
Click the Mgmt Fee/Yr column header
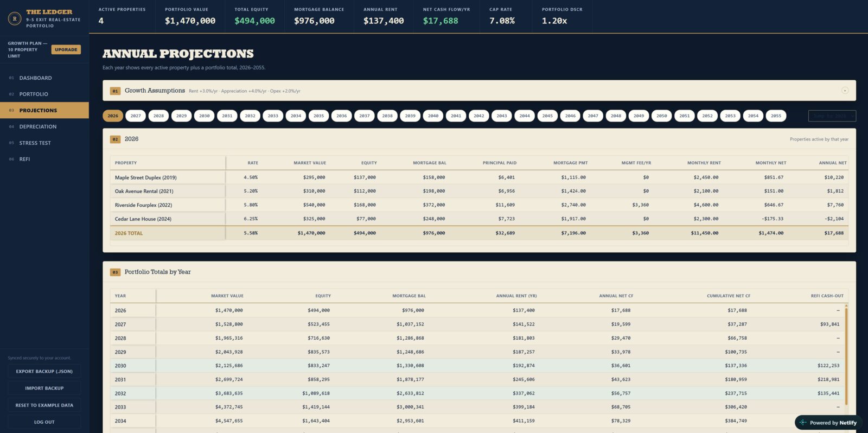[636, 163]
